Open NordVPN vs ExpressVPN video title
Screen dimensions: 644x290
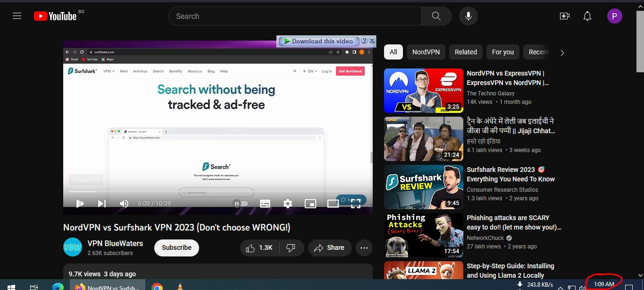[x=508, y=78]
